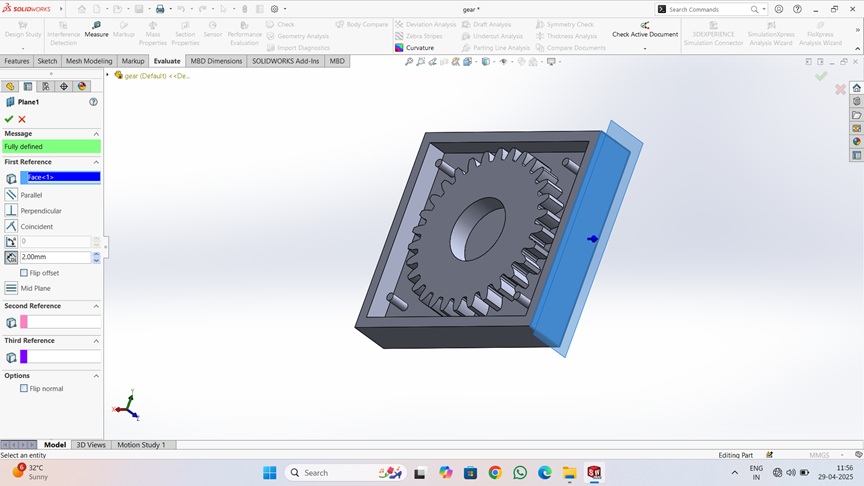Click the blue offset arrow handle on the plane
Screen dimensions: 864x486
tap(592, 239)
